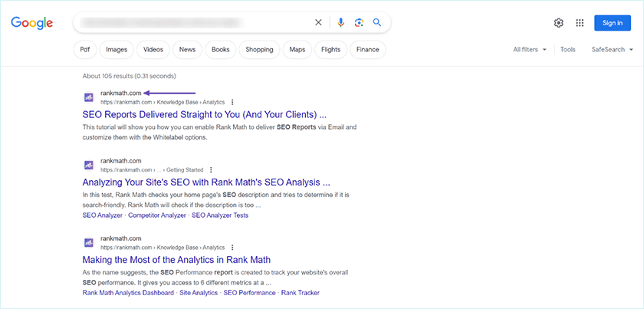Open Rank Math favicon of SEO Analysis result

[89, 165]
